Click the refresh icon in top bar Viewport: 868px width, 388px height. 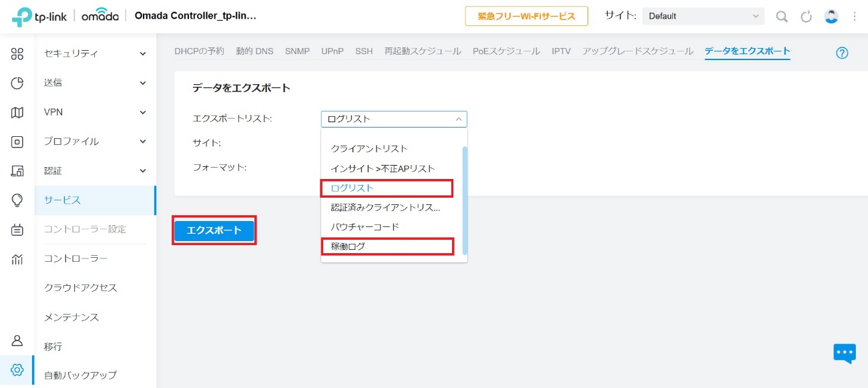(806, 17)
